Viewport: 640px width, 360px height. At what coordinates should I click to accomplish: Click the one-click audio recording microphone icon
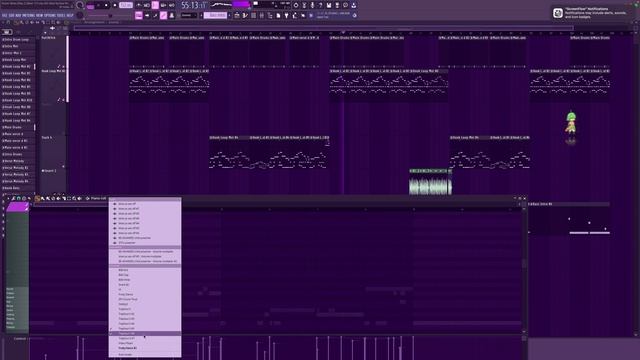pyautogui.click(x=313, y=6)
